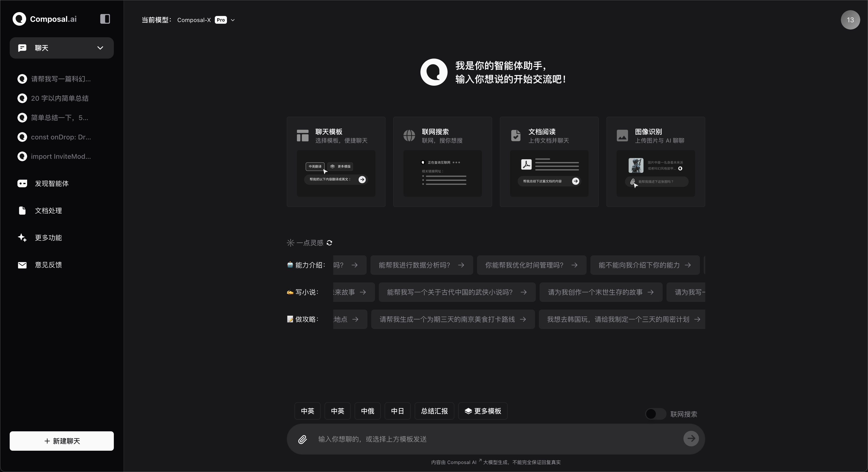Enable the 联网搜索 toggle switch
Viewport: 868px width, 472px height.
[655, 414]
